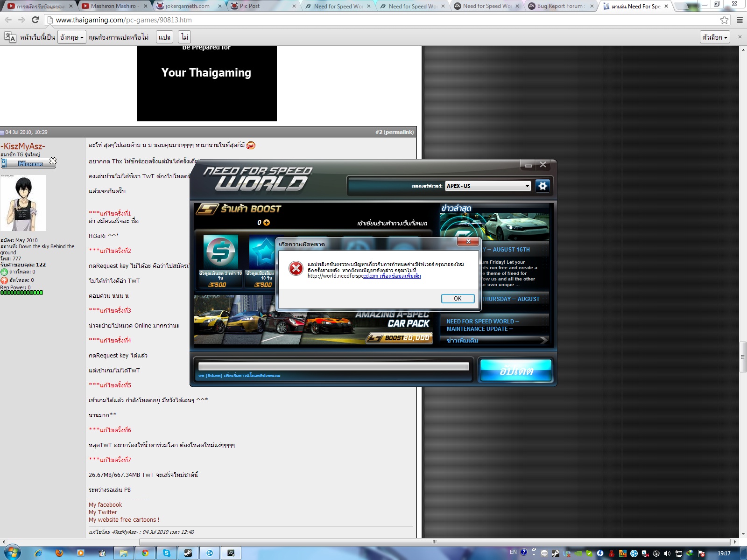Viewport: 747px width, 560px height.
Task: Open My website free cartoons link
Action: click(124, 520)
